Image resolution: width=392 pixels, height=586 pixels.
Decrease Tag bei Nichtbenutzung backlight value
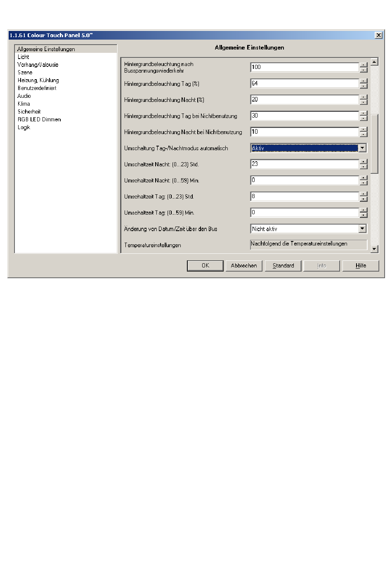(x=363, y=118)
